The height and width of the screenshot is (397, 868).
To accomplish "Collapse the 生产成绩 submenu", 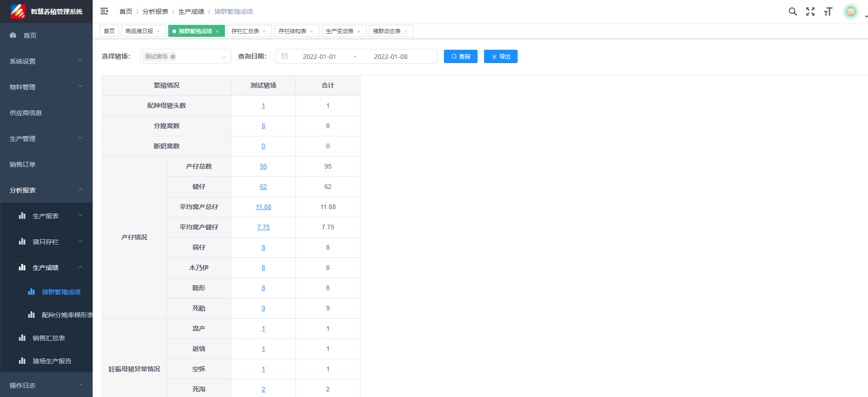I will pos(46,267).
